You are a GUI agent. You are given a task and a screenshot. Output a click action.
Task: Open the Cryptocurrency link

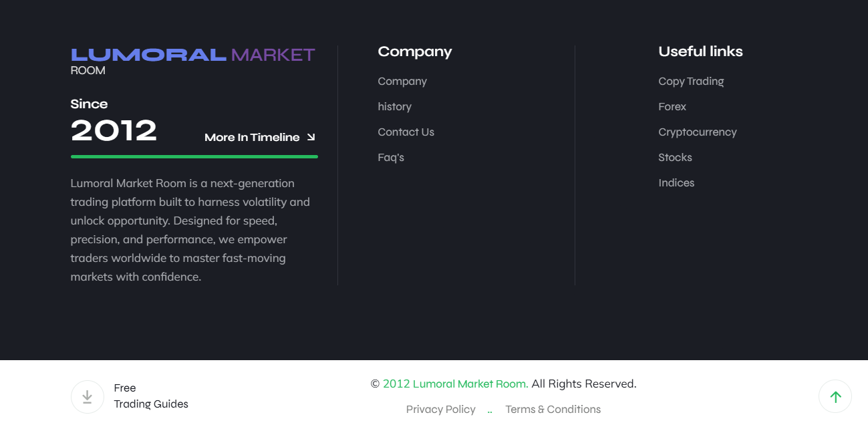[x=697, y=132]
